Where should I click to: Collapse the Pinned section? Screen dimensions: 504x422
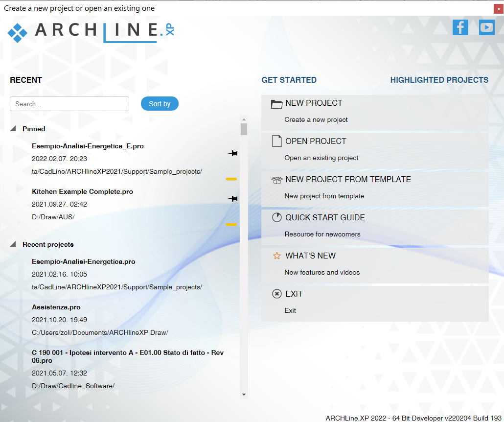pos(13,129)
